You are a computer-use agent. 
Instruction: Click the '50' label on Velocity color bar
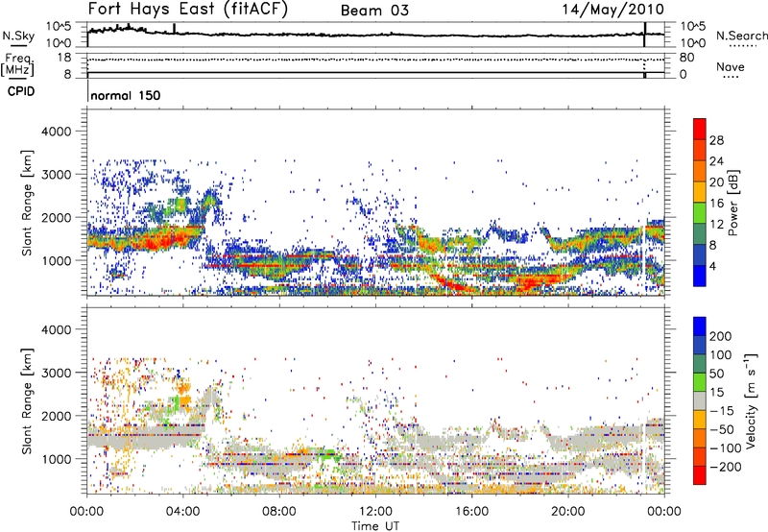tap(716, 374)
